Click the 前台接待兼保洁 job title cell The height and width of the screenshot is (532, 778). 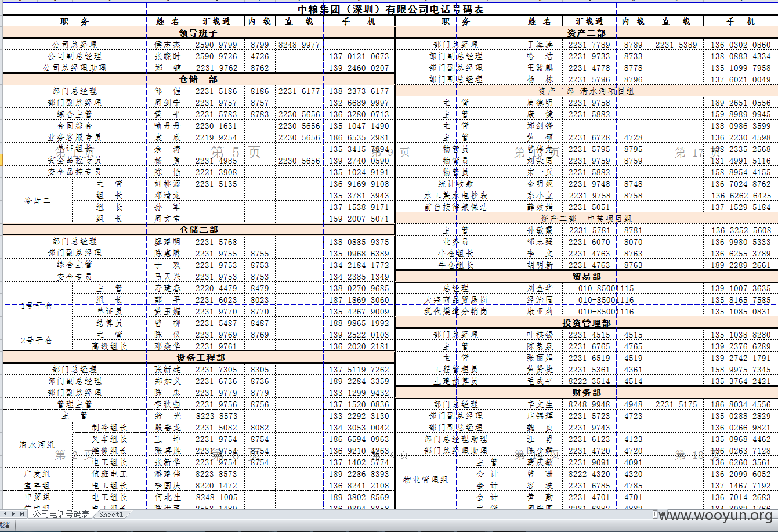click(457, 207)
